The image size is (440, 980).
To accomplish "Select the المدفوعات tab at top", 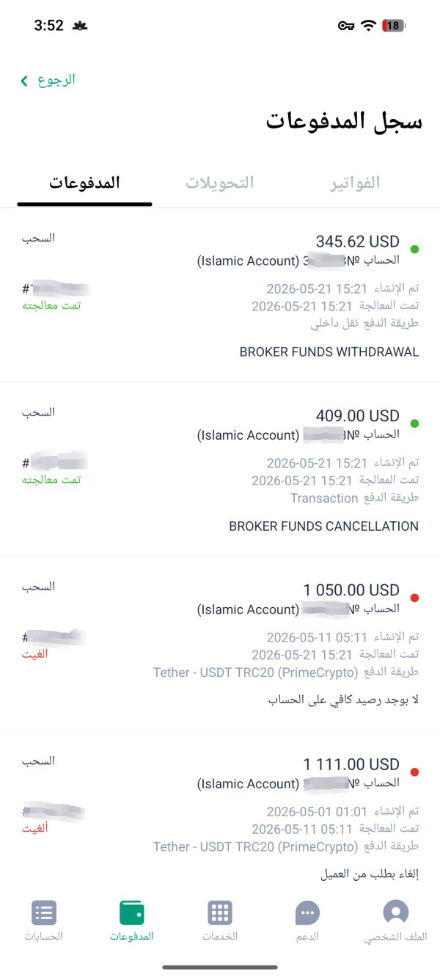I will (x=84, y=183).
